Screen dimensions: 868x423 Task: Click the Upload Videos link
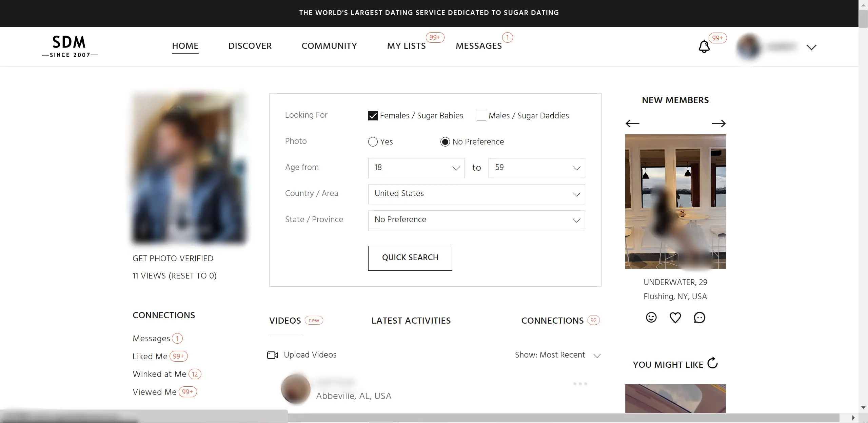point(310,355)
